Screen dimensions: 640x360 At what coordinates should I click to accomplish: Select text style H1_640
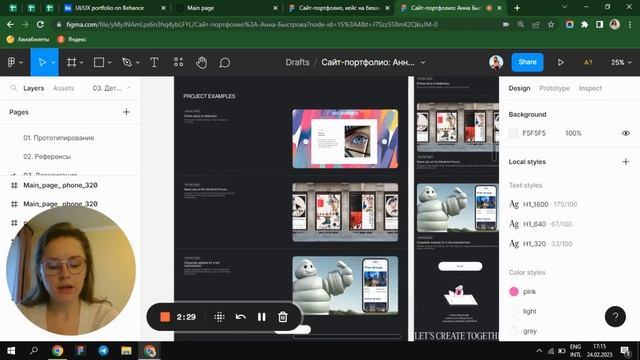click(540, 224)
